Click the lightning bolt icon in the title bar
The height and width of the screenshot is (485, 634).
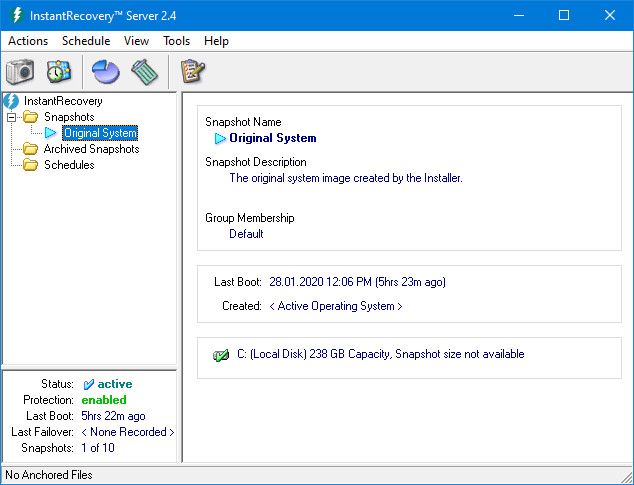pyautogui.click(x=16, y=15)
